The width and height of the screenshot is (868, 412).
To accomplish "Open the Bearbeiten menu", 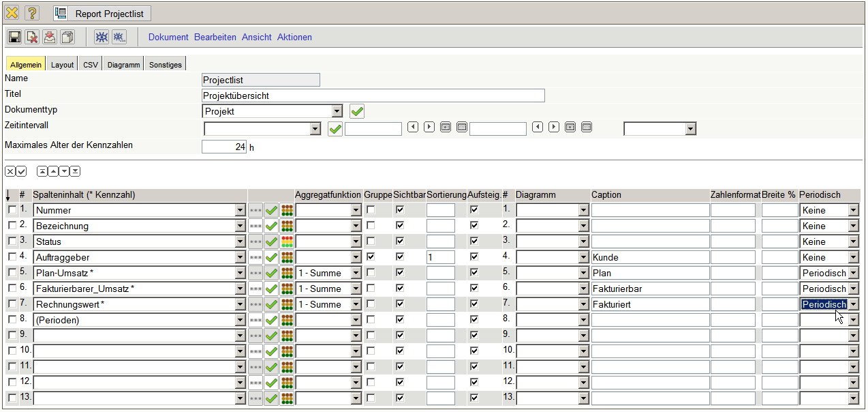I will 215,38.
